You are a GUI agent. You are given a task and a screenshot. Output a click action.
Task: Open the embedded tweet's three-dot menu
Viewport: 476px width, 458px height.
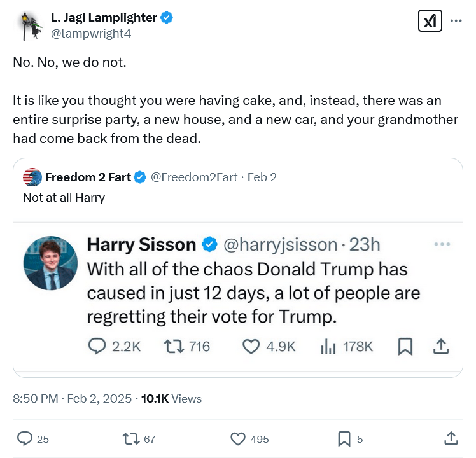pos(442,244)
